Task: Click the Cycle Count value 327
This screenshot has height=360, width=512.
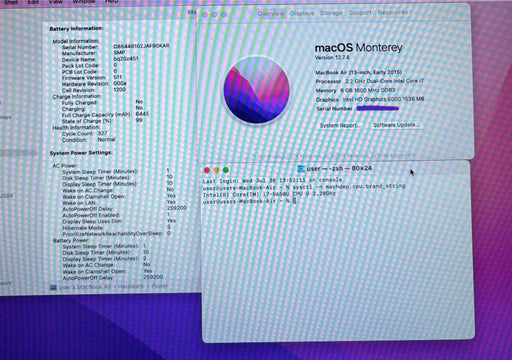Action: pos(102,133)
